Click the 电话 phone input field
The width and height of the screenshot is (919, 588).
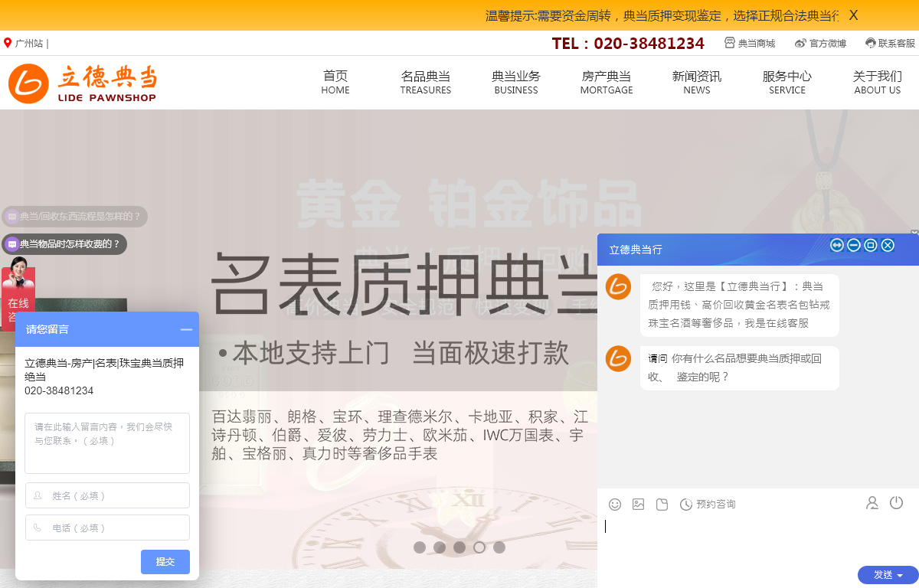point(107,528)
